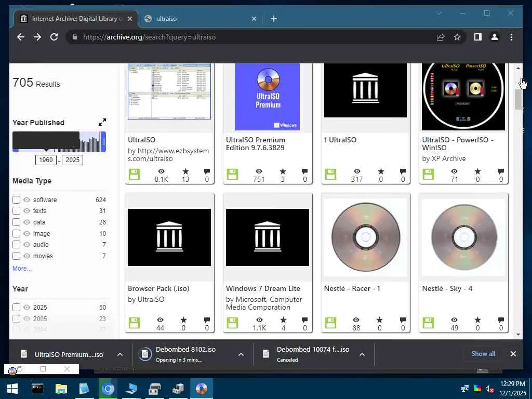Image resolution: width=532 pixels, height=399 pixels.
Task: Open a new browser tab
Action: tap(274, 19)
